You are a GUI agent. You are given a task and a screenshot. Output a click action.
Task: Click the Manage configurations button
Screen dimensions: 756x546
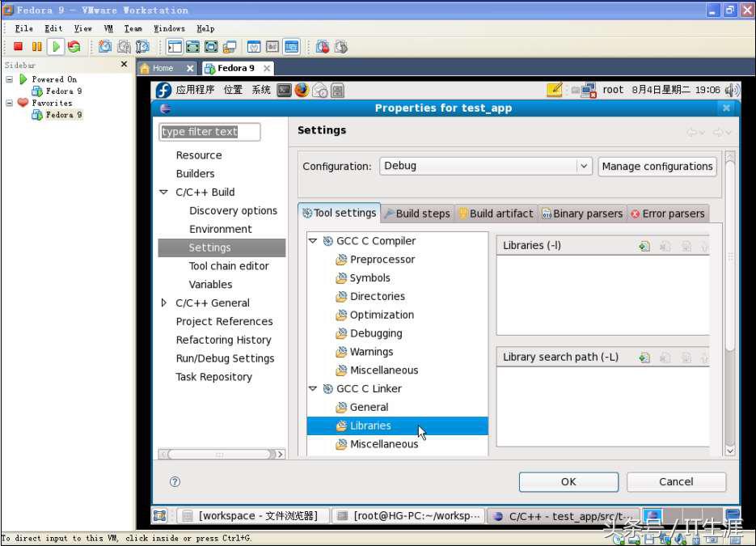coord(657,166)
